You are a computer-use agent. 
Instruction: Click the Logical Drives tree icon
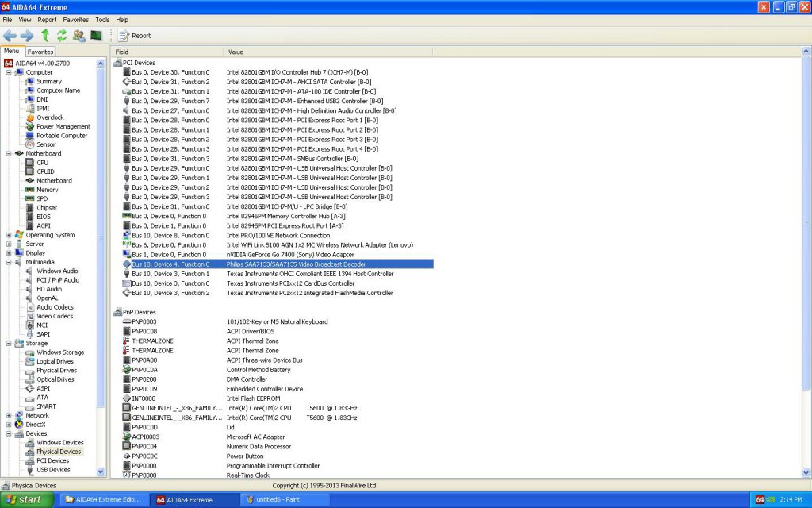[29, 361]
